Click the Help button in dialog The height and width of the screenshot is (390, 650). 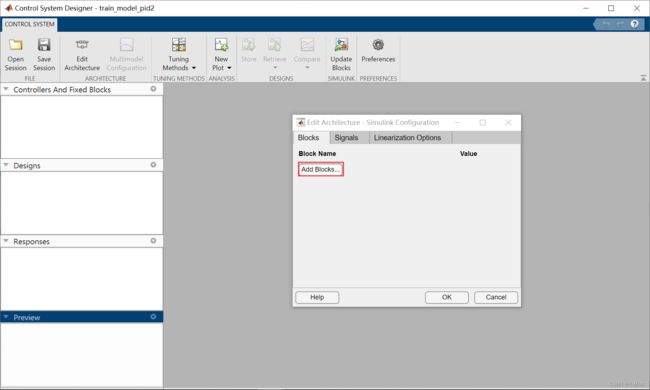point(317,297)
